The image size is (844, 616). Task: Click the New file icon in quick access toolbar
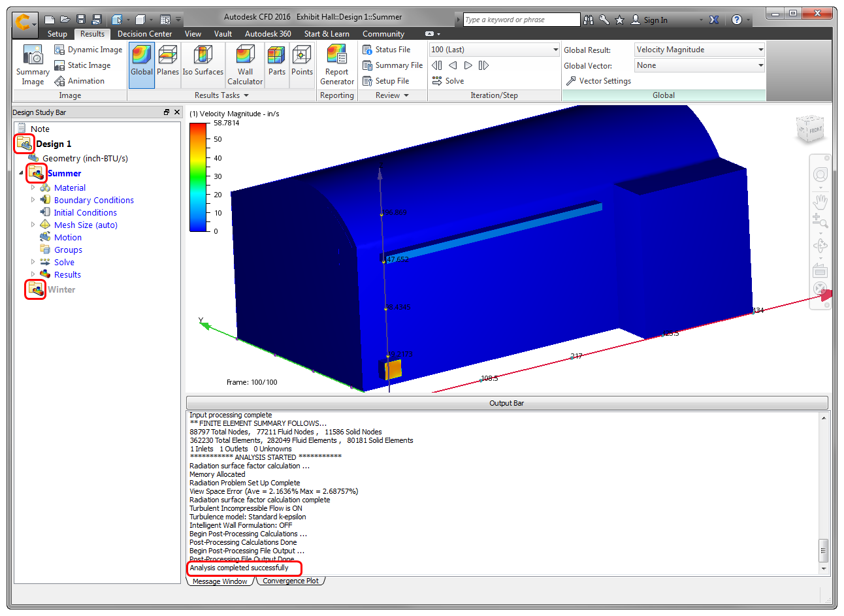[50, 20]
